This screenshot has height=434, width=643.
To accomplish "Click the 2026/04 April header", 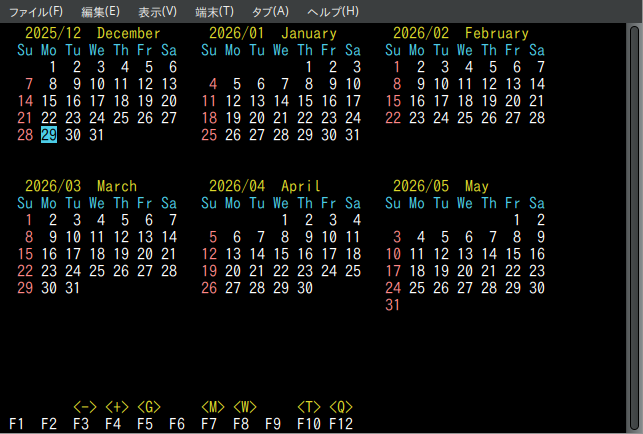I will coord(265,186).
